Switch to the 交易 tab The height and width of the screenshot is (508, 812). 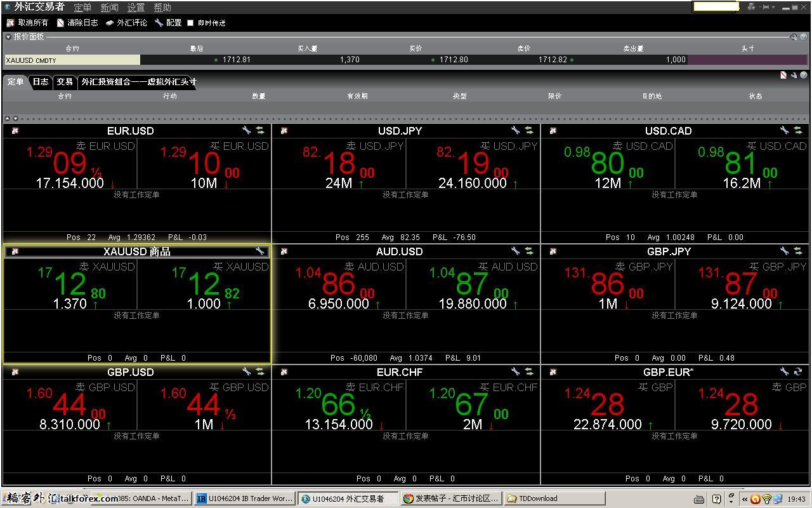[x=65, y=82]
